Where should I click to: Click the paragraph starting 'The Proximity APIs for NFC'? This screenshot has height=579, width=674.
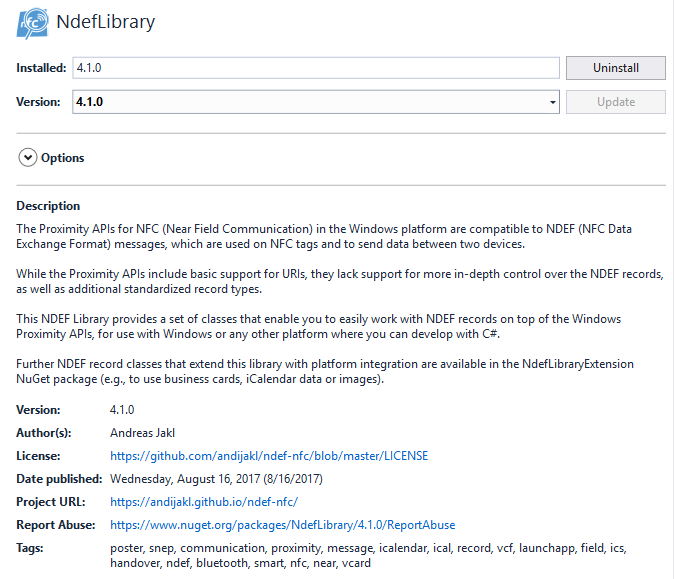[324, 236]
